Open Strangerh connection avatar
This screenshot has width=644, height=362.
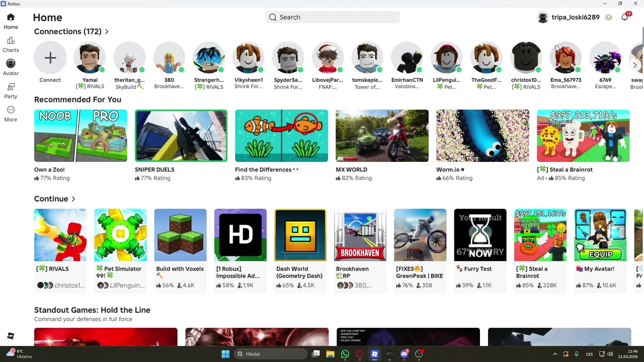tap(209, 58)
